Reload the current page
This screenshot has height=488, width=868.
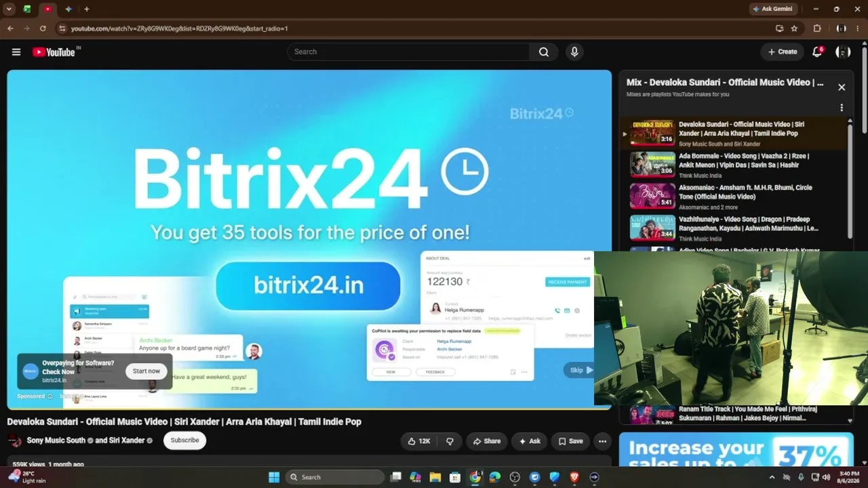[43, 28]
